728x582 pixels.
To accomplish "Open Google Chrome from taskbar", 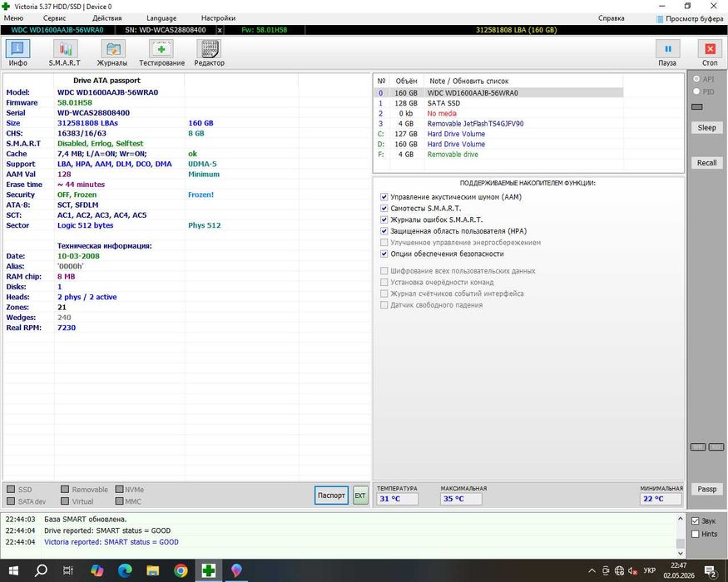I will (x=181, y=570).
